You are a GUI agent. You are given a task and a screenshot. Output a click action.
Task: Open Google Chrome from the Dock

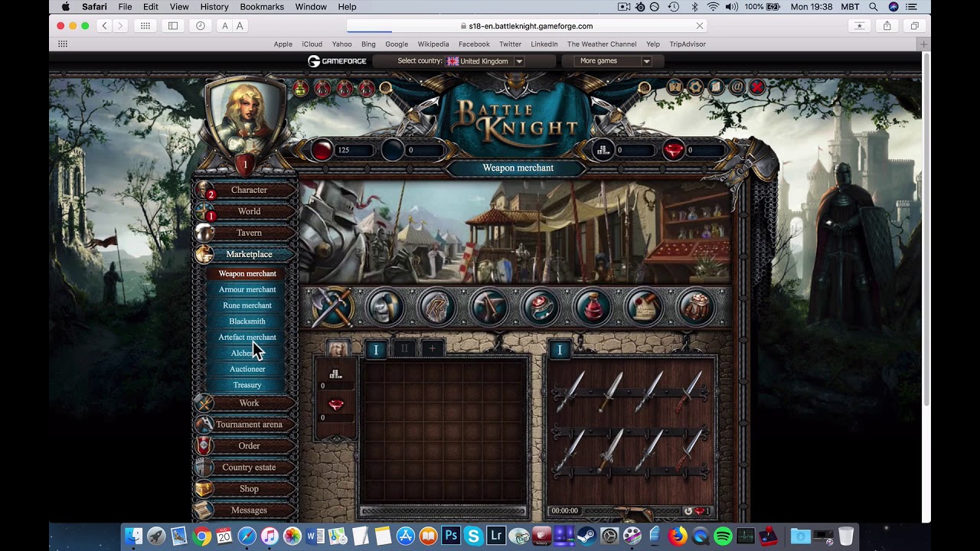[201, 536]
